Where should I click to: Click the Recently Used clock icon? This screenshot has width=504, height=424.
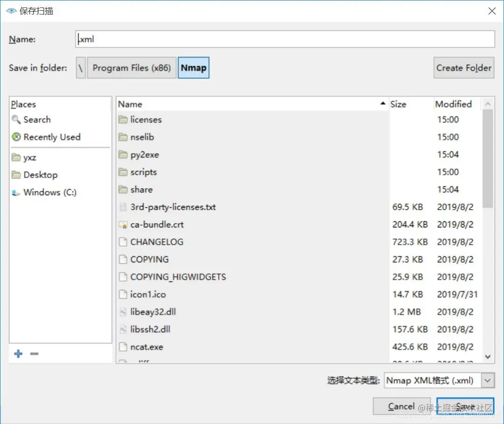[x=16, y=137]
